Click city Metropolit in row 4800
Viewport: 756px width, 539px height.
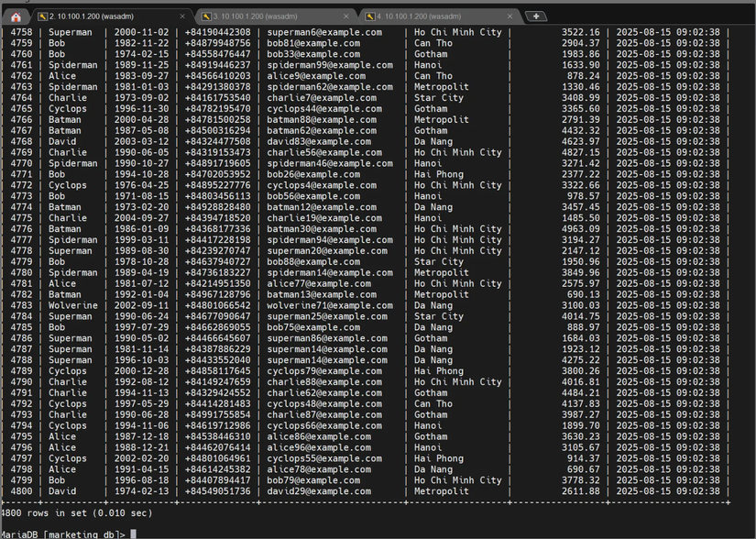(x=442, y=491)
